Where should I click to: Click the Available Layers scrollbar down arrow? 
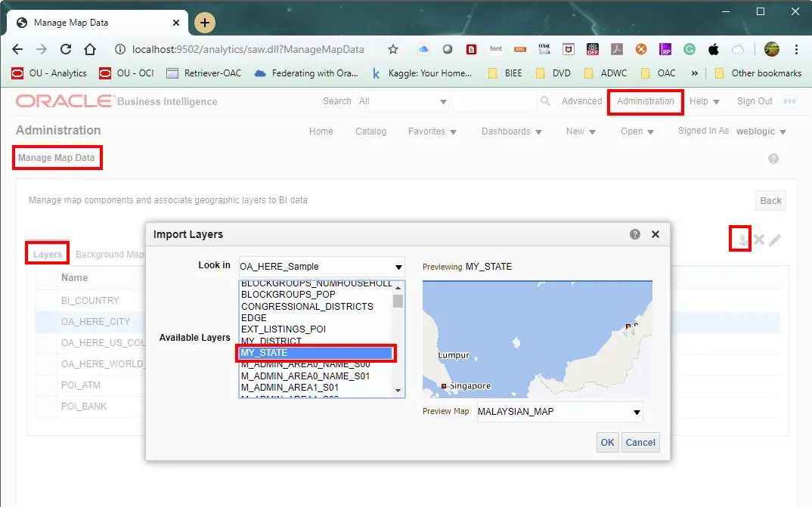click(398, 391)
